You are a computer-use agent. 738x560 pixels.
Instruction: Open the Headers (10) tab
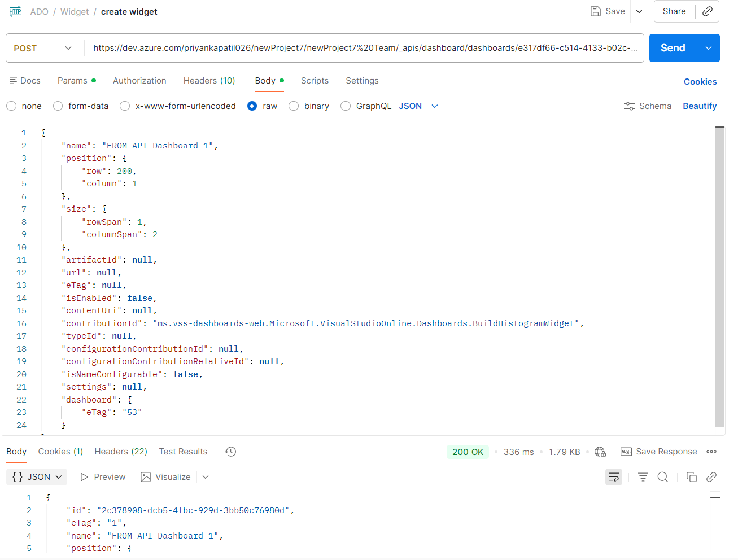click(209, 81)
